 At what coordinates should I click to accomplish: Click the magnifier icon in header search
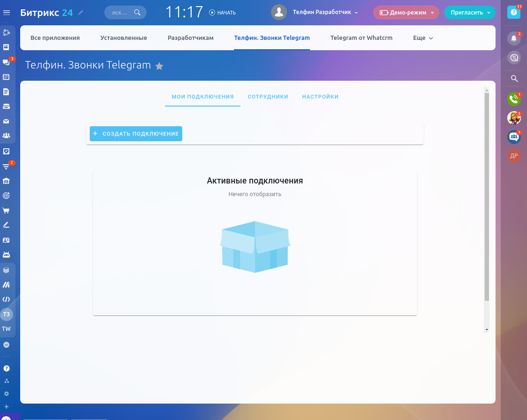pos(137,12)
